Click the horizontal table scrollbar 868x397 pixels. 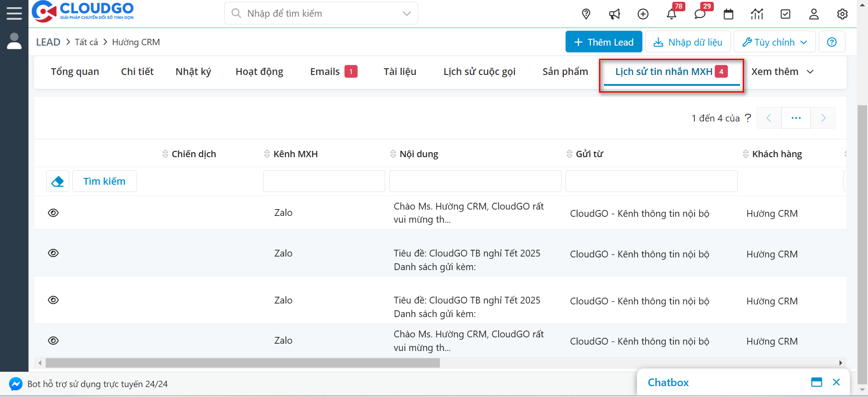tap(242, 363)
